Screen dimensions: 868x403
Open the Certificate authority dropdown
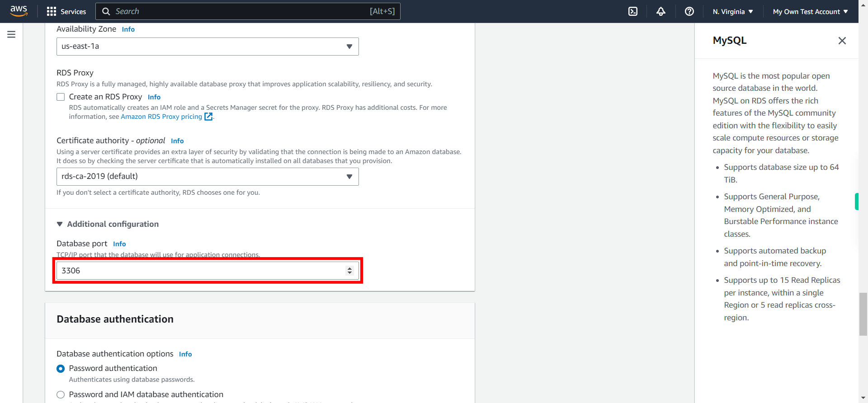[x=208, y=177]
